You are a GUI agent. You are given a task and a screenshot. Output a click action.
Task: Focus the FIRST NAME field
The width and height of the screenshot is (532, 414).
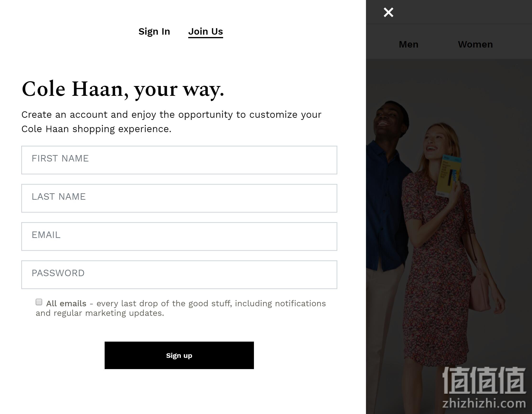[179, 160]
